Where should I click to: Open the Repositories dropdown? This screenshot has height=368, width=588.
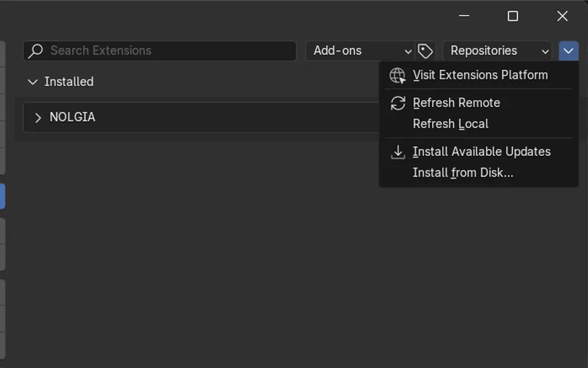tap(497, 51)
